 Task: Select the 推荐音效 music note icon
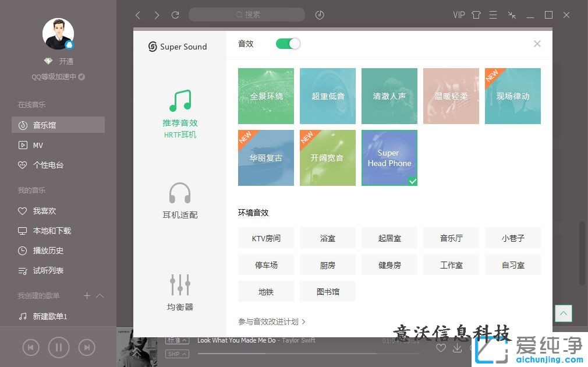[x=180, y=101]
